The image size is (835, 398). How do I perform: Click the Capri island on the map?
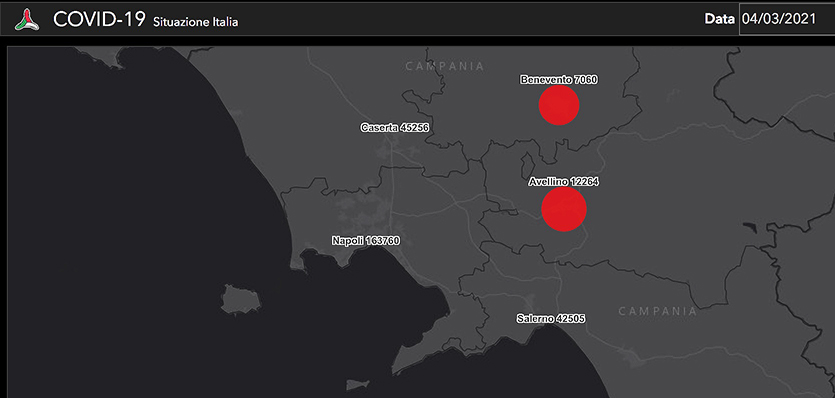pos(359,384)
